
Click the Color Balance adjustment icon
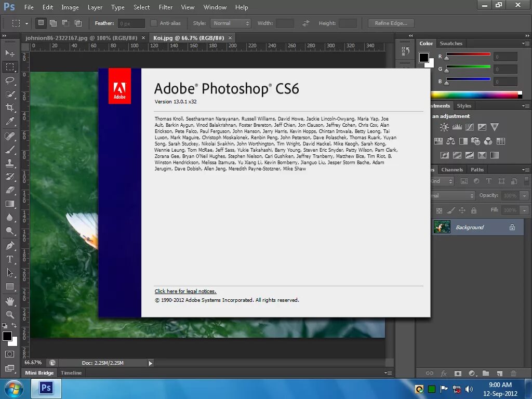coord(450,141)
